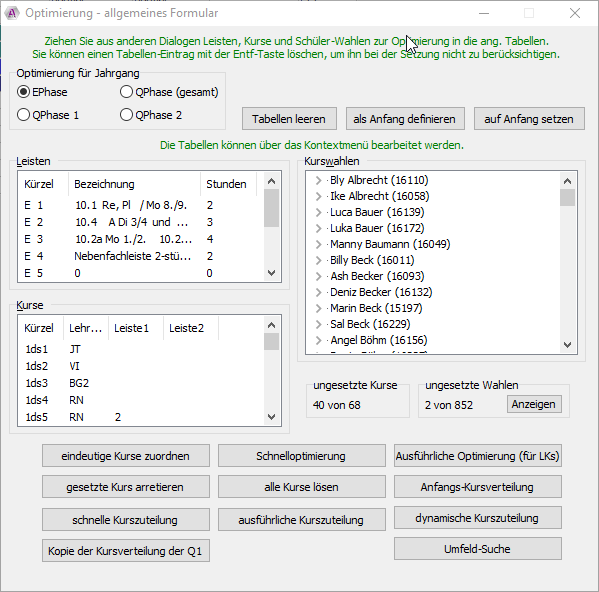
Task: Run Ausführliche Optimierung (für LKs)
Action: (x=478, y=456)
